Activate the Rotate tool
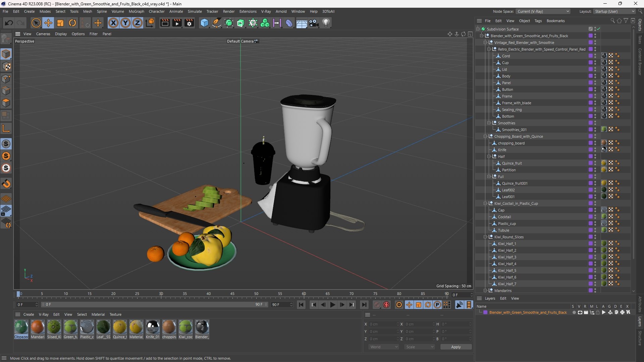 72,23
